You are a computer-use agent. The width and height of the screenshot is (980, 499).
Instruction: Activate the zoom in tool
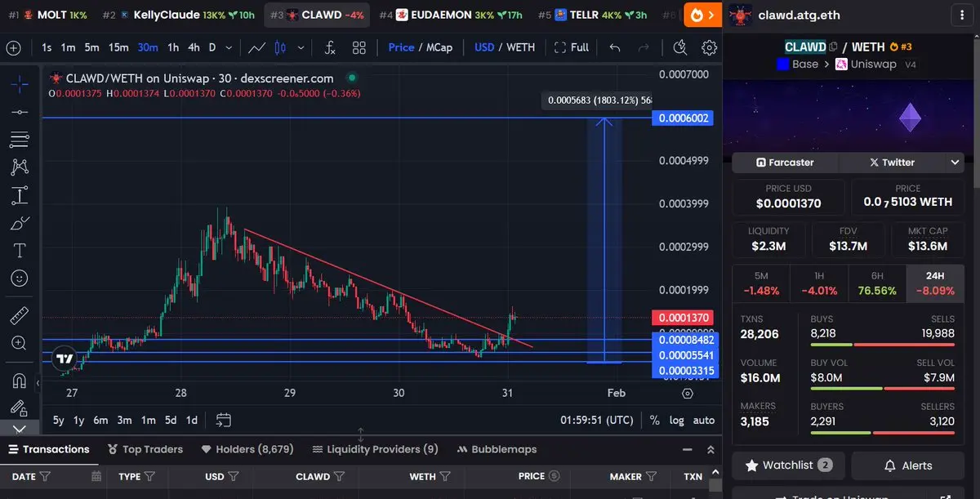[x=20, y=343]
